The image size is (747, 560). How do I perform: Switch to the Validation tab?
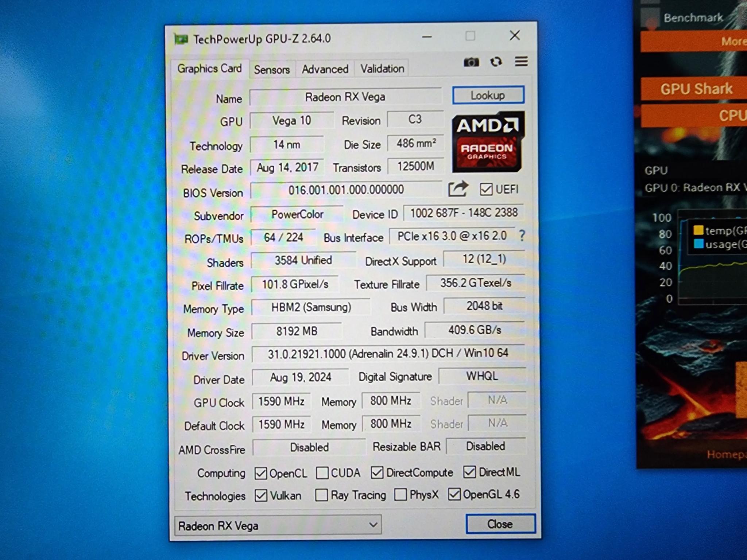(382, 69)
